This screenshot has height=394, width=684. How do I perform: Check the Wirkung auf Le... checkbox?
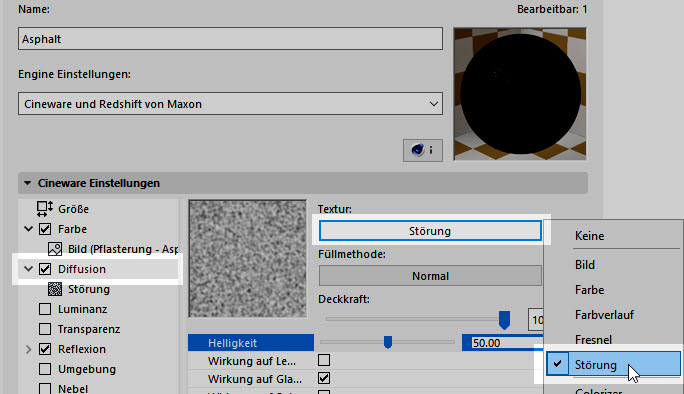pos(324,360)
